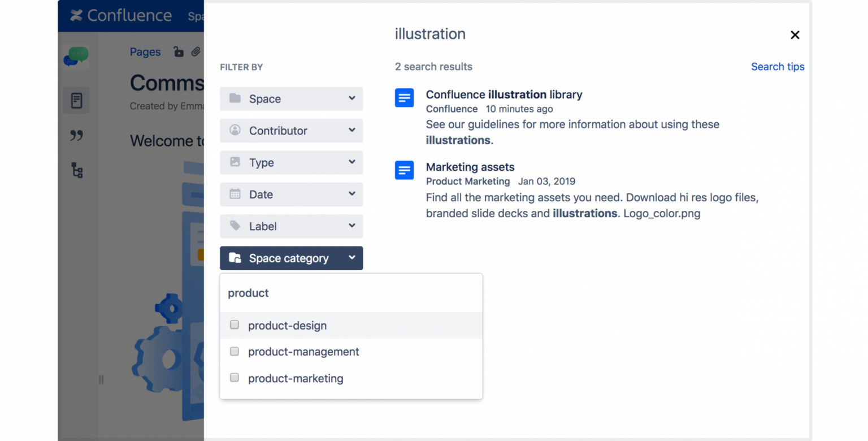Select the Marketing assets result title
Screen dimensions: 868x441
[470, 167]
